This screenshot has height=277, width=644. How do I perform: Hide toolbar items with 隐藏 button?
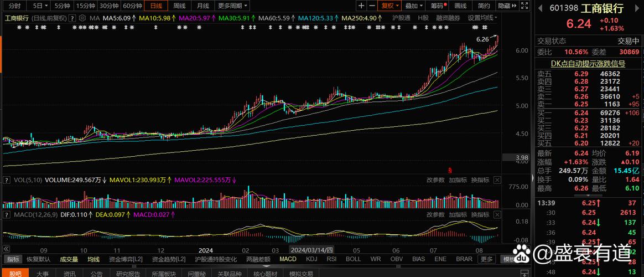506,6
